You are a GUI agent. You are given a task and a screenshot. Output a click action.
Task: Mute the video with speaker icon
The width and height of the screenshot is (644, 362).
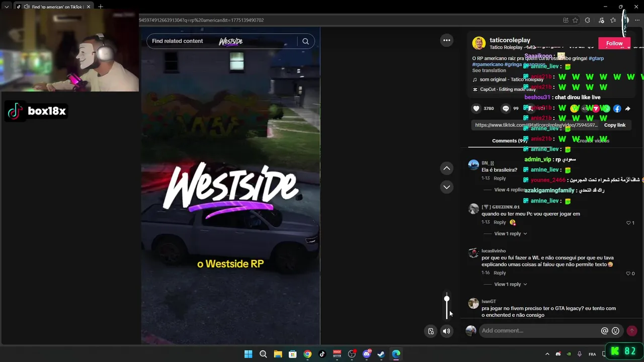(x=446, y=331)
